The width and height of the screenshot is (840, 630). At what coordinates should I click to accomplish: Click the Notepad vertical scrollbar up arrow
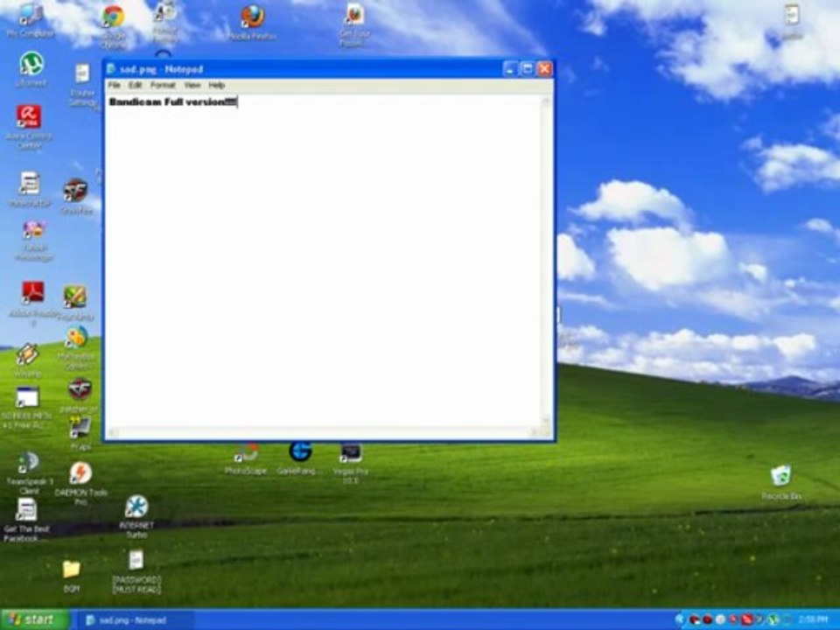546,101
